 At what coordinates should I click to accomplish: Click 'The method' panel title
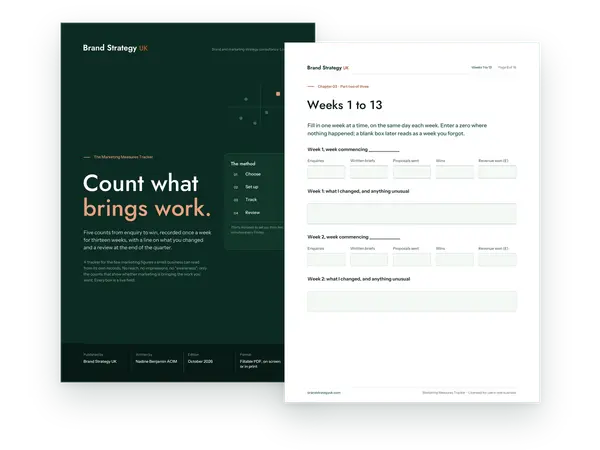tap(243, 163)
